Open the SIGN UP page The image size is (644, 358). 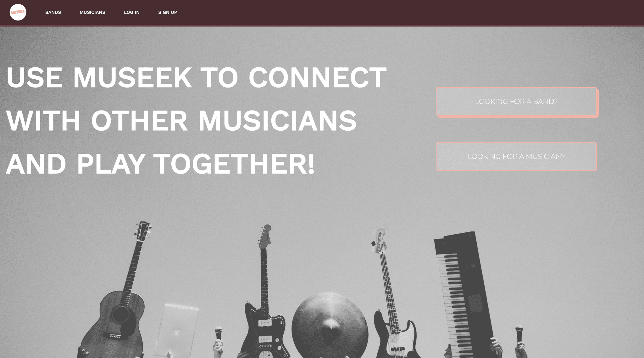[168, 12]
